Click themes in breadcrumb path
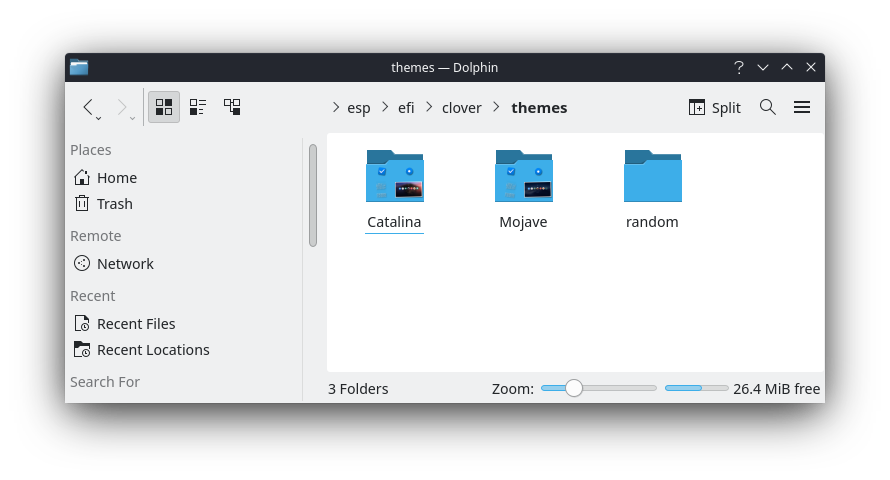The height and width of the screenshot is (480, 890). pos(539,108)
